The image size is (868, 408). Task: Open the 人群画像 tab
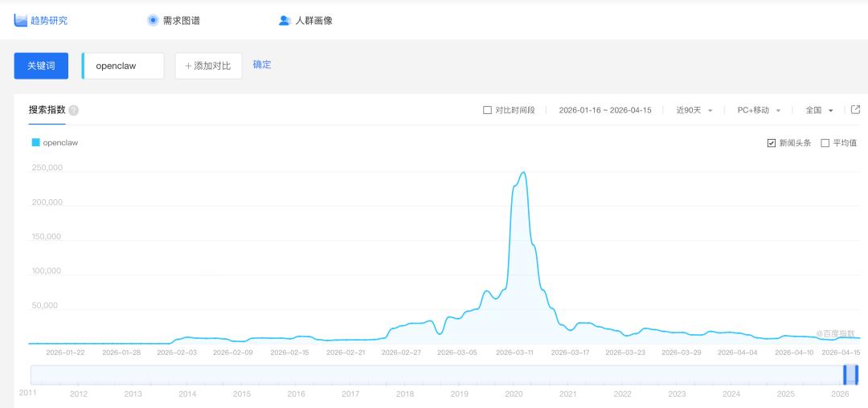click(313, 20)
